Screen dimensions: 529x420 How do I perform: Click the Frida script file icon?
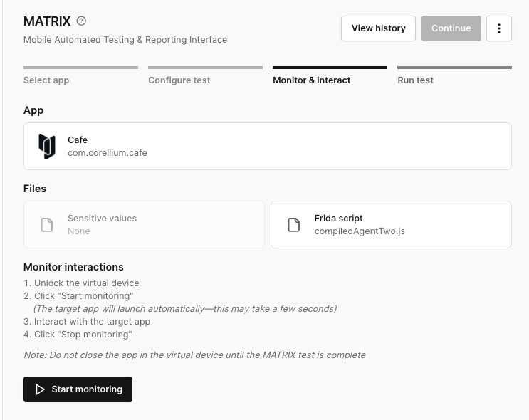point(294,225)
